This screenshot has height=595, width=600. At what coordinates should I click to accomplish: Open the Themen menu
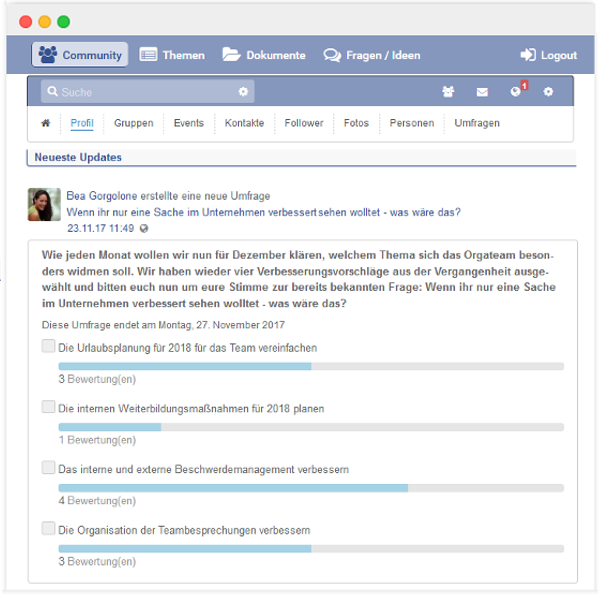[172, 55]
